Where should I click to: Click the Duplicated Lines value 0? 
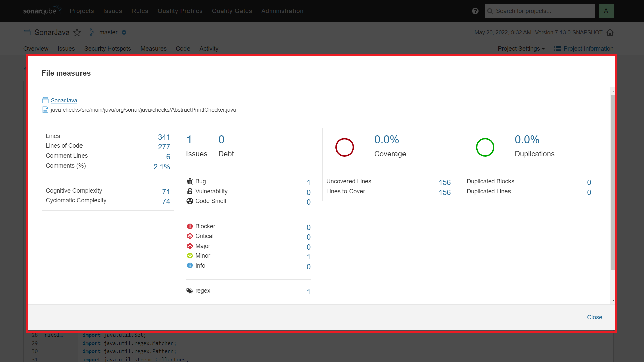pos(589,192)
